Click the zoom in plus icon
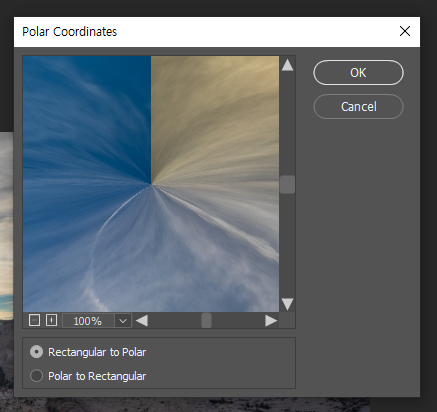Screen dimensions: 437x412 click(x=51, y=320)
